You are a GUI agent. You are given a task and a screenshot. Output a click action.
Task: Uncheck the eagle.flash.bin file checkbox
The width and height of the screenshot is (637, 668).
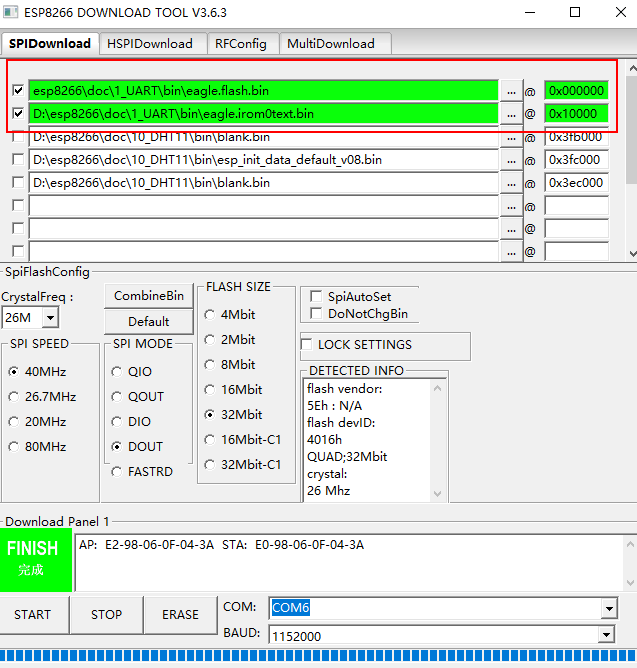click(x=18, y=90)
